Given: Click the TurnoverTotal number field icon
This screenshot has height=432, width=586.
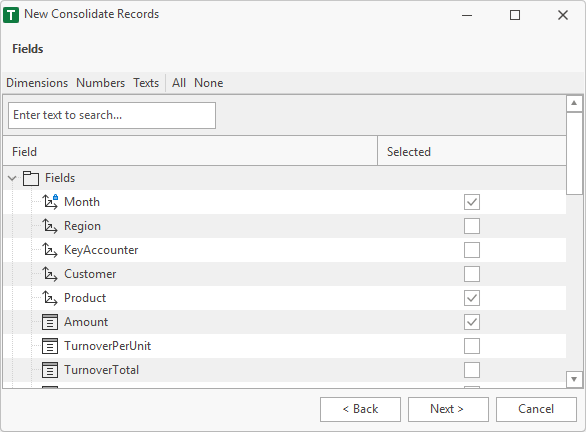Looking at the screenshot, I should 50,370.
